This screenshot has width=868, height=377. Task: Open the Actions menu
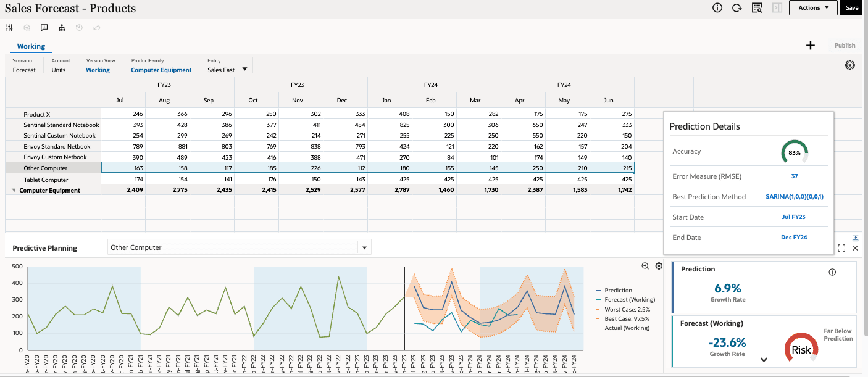[x=812, y=8]
